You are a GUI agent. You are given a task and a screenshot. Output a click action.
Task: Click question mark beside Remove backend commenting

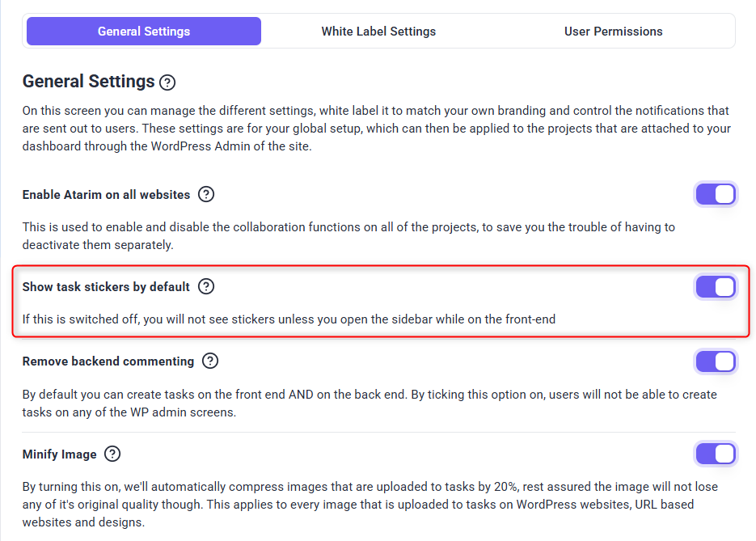210,361
